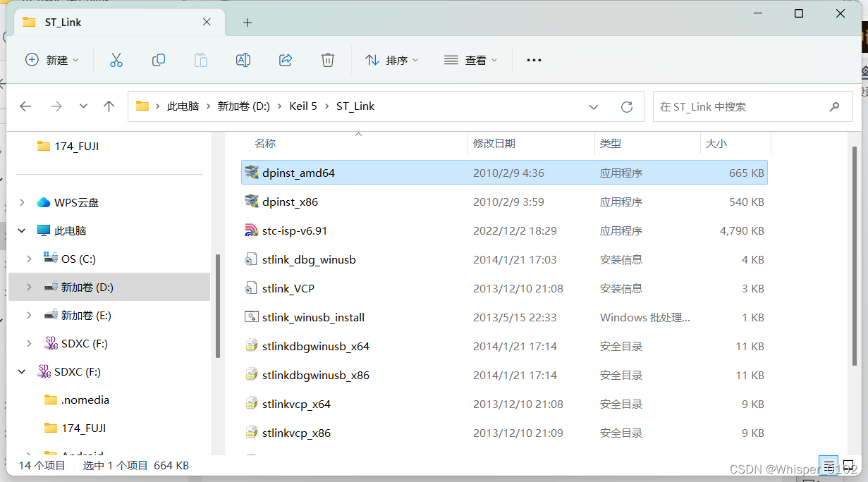Click the Cut icon on the toolbar
This screenshot has width=868, height=482.
click(116, 60)
